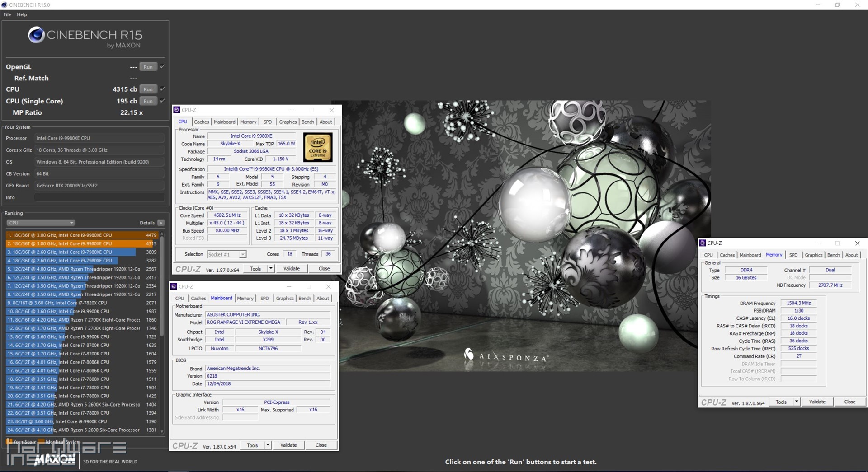Image resolution: width=868 pixels, height=472 pixels.
Task: Run the OpenGL benchmark
Action: tap(148, 67)
